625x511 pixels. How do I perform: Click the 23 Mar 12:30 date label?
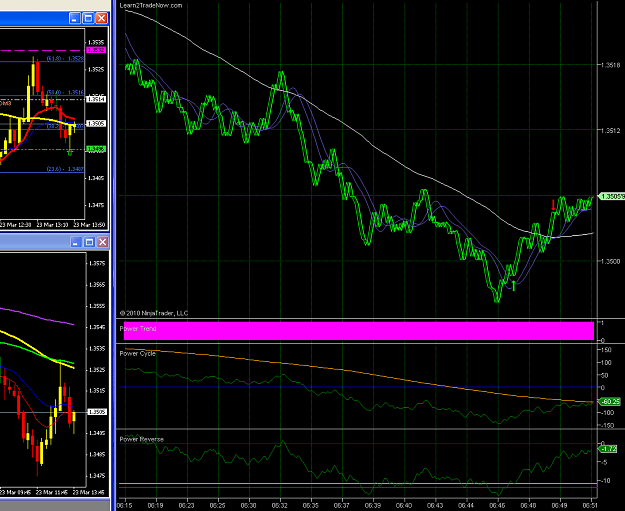tap(15, 225)
